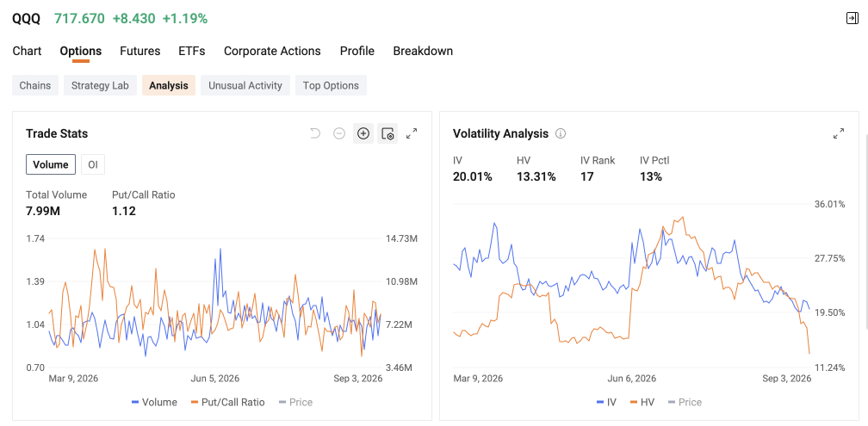Open the Profile tab

pos(357,51)
